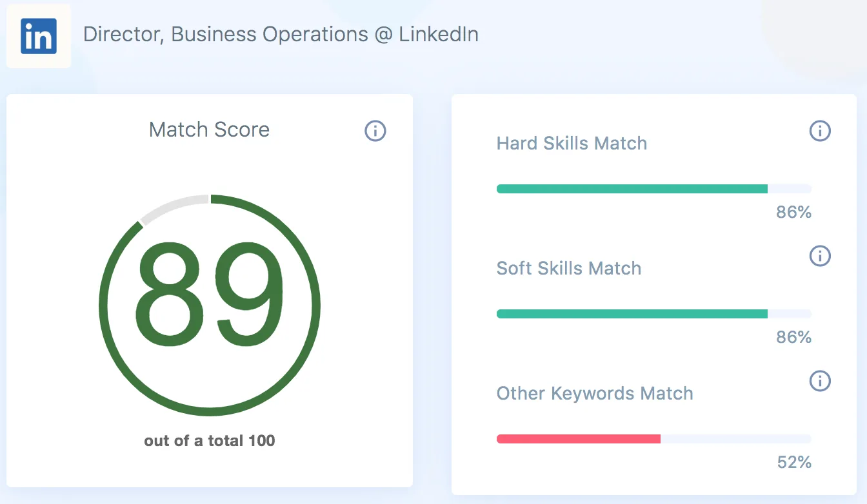This screenshot has width=867, height=504.
Task: Open the Soft Skills Match info icon
Action: click(x=820, y=256)
